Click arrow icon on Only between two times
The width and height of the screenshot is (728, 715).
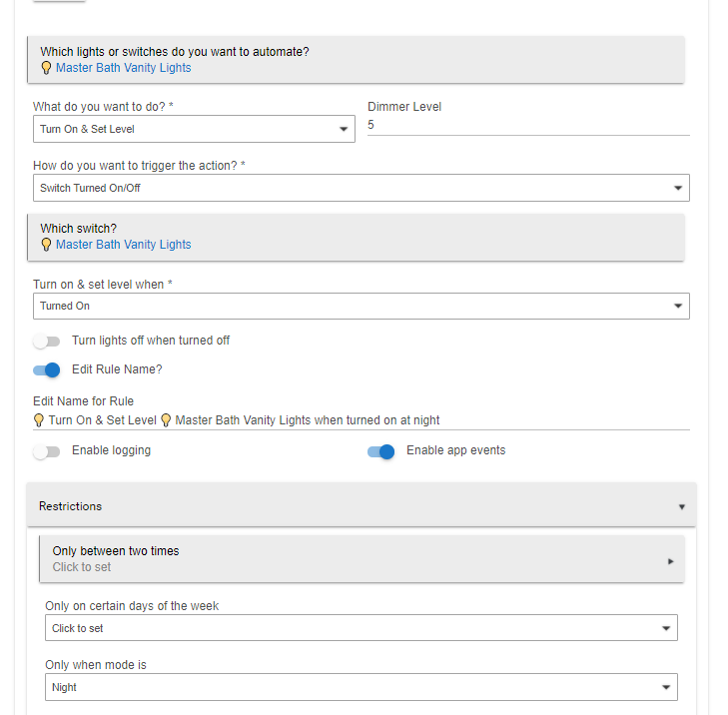[x=670, y=561]
